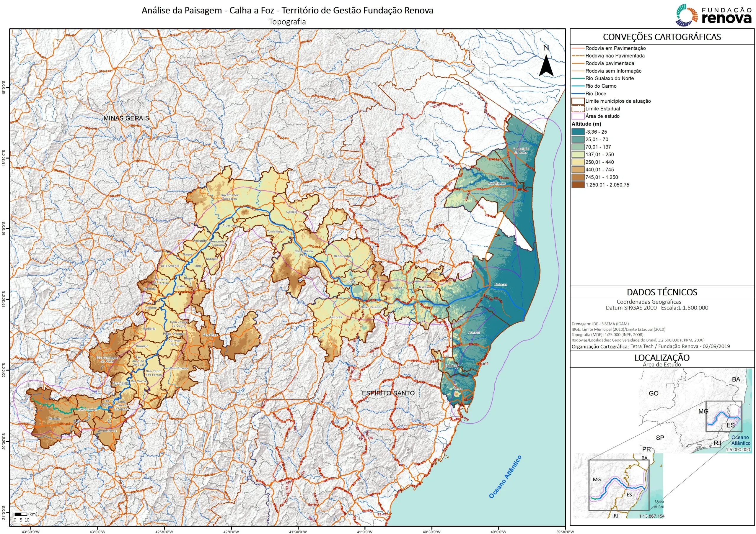
Task: Select the -3,36 - 25 altitude swatch
Action: 578,132
